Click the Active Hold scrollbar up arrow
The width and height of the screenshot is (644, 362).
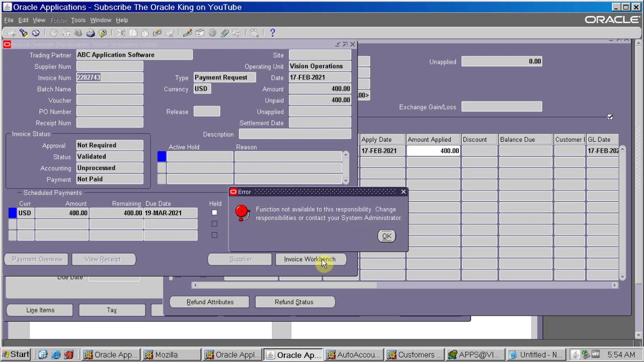point(346,154)
